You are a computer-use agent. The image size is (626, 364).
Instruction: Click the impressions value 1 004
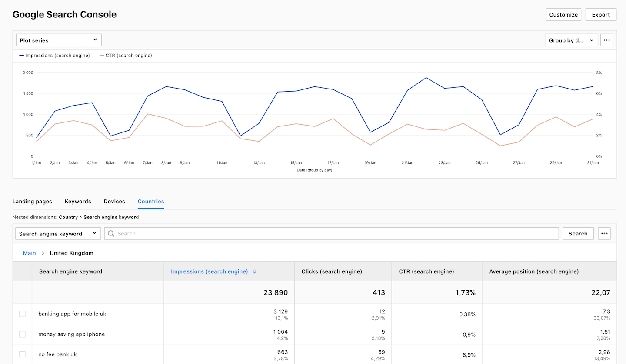280,332
